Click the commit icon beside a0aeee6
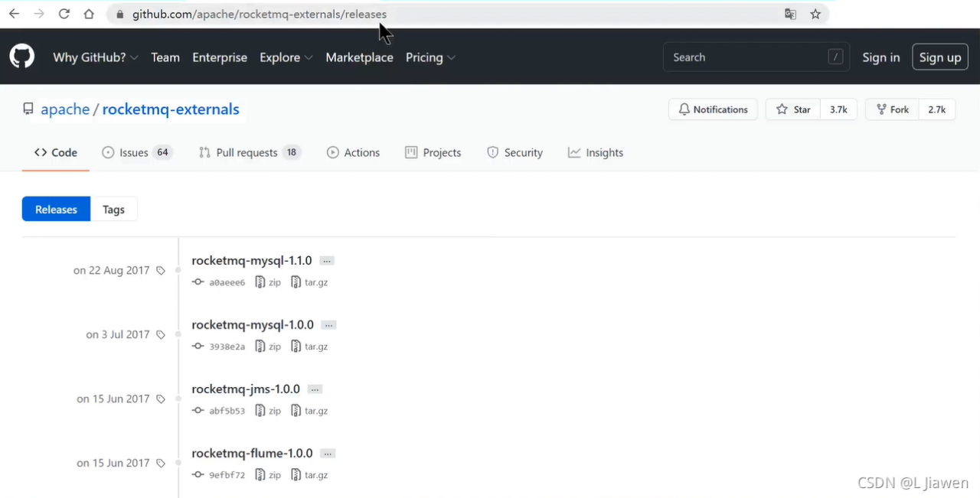This screenshot has height=498, width=980. [x=198, y=282]
